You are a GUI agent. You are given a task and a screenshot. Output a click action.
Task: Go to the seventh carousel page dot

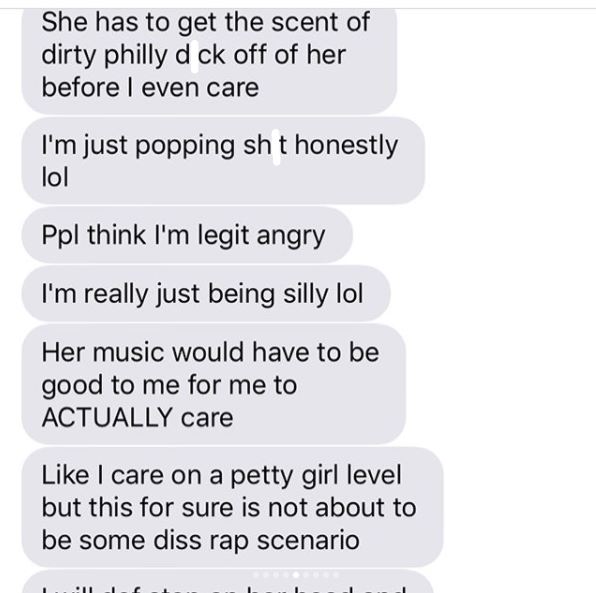pyautogui.click(x=316, y=575)
